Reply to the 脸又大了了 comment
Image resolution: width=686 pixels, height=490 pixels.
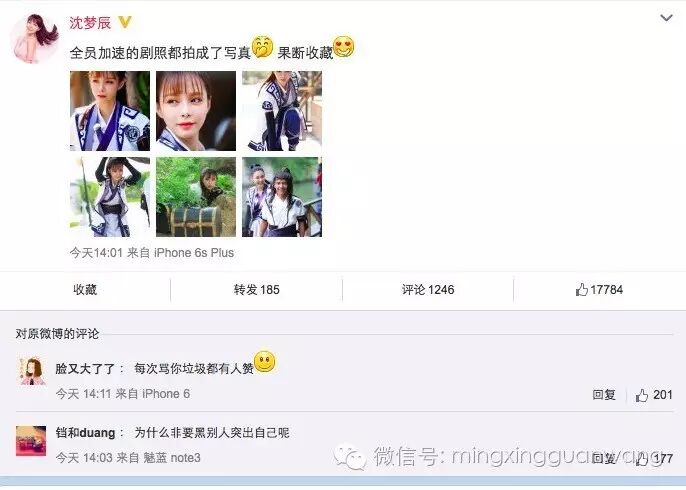coord(604,395)
